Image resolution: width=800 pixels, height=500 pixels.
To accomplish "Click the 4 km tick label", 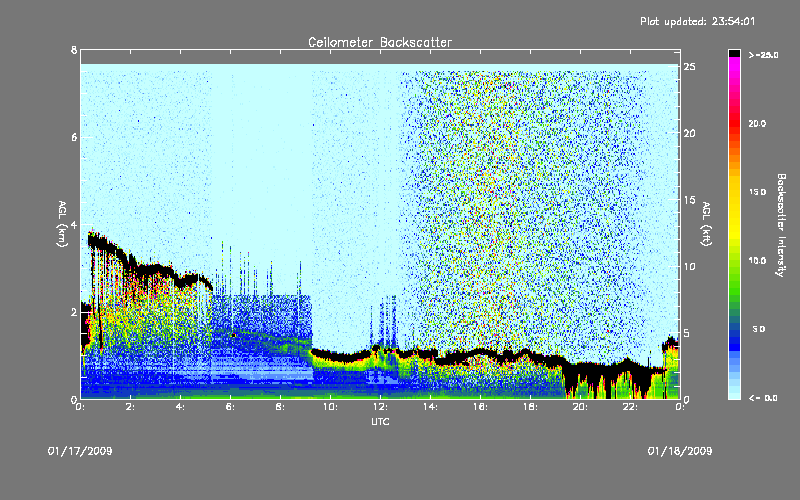I will click(x=74, y=225).
